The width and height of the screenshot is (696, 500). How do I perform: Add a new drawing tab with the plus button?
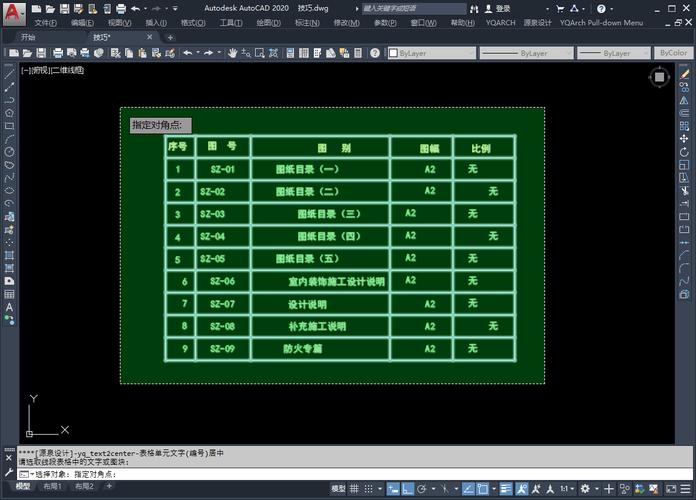[x=170, y=38]
